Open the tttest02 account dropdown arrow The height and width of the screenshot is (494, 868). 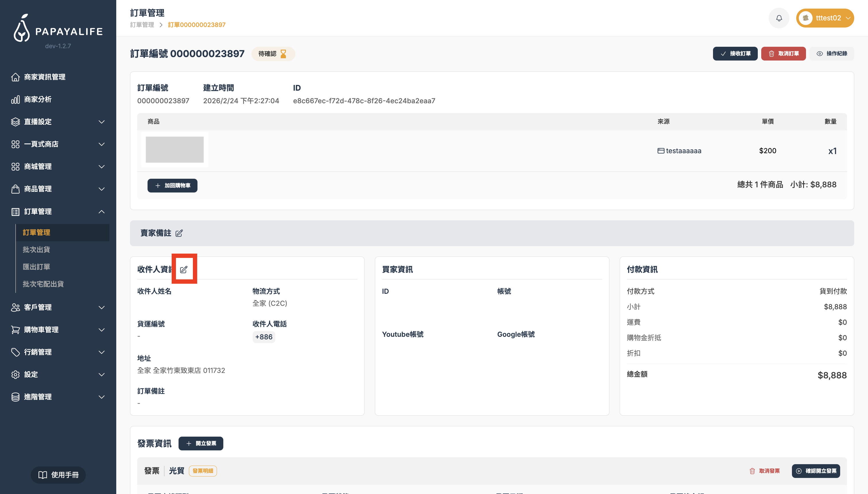coord(848,18)
